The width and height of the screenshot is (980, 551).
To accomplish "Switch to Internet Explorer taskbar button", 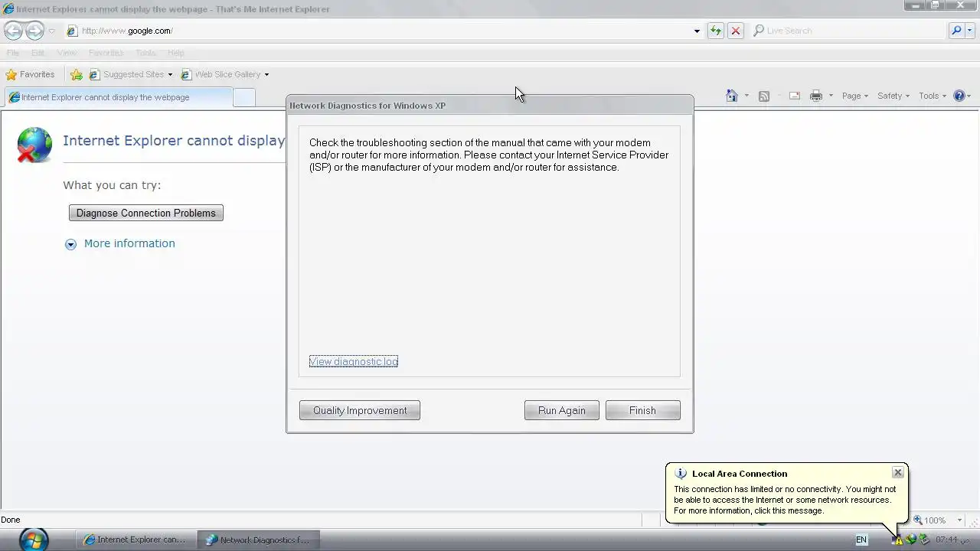I will (x=135, y=540).
